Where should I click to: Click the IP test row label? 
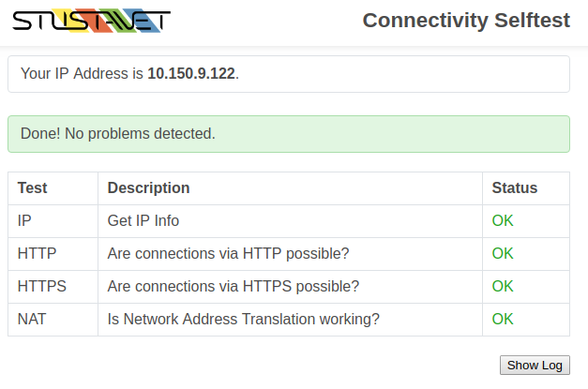[x=24, y=220]
